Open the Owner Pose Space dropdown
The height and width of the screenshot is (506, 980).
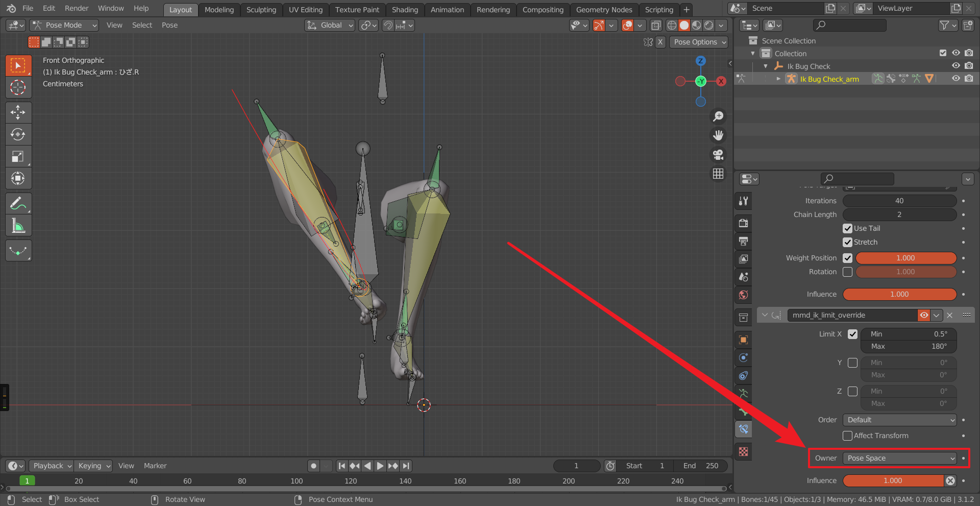click(900, 458)
